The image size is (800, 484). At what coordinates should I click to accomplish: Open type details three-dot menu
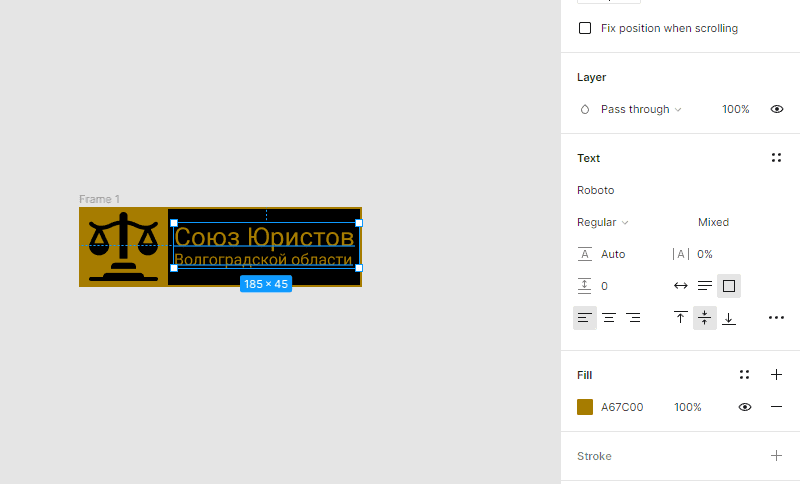point(776,318)
